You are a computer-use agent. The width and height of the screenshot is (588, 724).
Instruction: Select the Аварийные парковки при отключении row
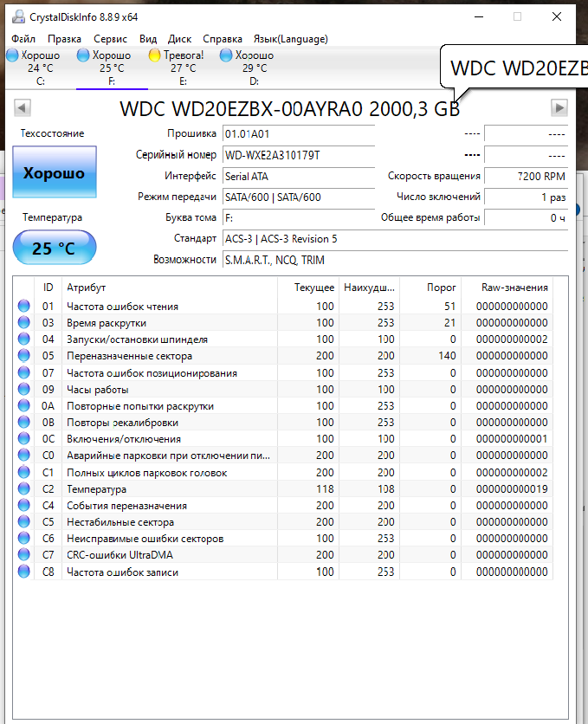283,456
